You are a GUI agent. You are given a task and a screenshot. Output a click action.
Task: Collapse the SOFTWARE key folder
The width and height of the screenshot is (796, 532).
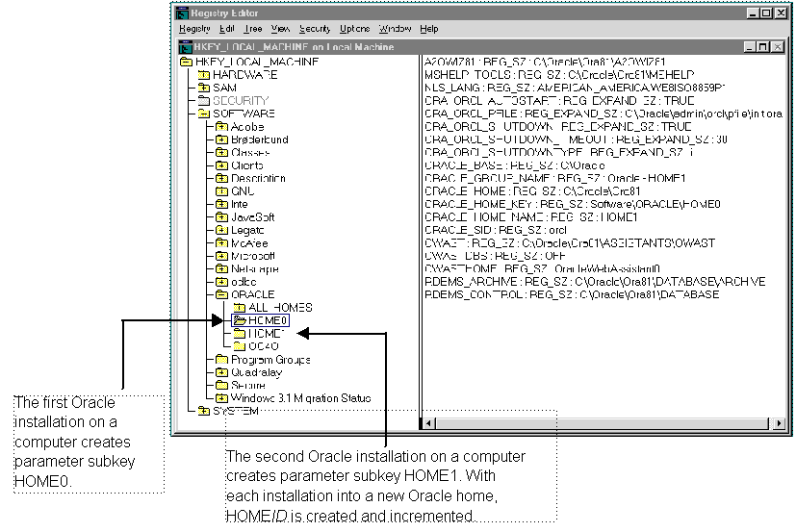[x=203, y=114]
